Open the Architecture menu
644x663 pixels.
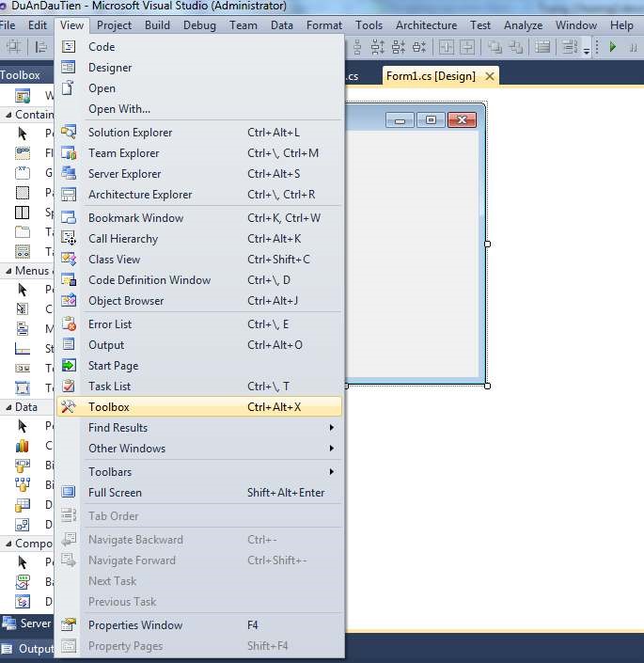click(426, 25)
